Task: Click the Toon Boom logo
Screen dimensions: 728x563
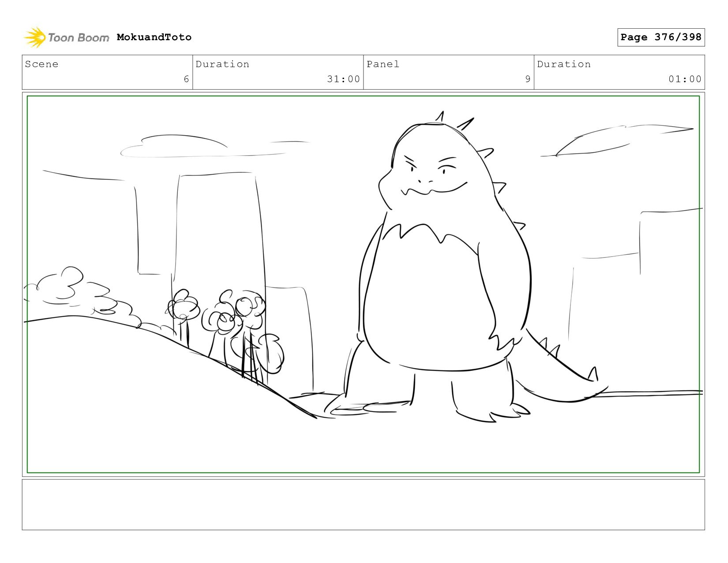Action: click(x=66, y=38)
